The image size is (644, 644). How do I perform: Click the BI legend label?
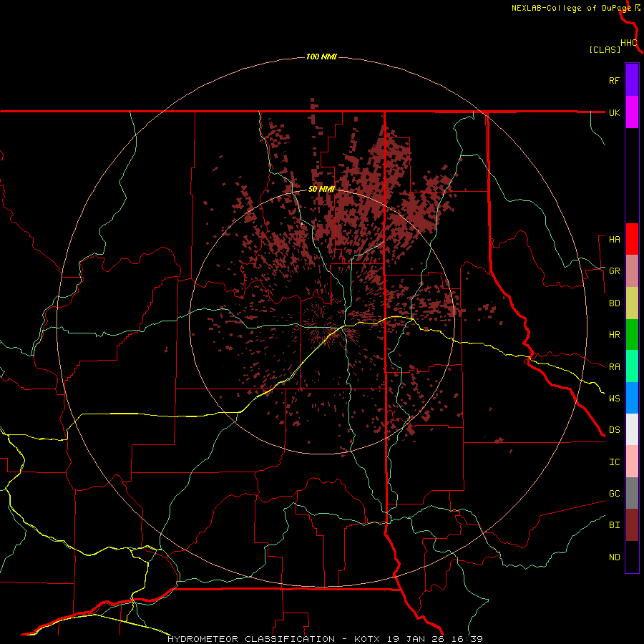pos(614,525)
